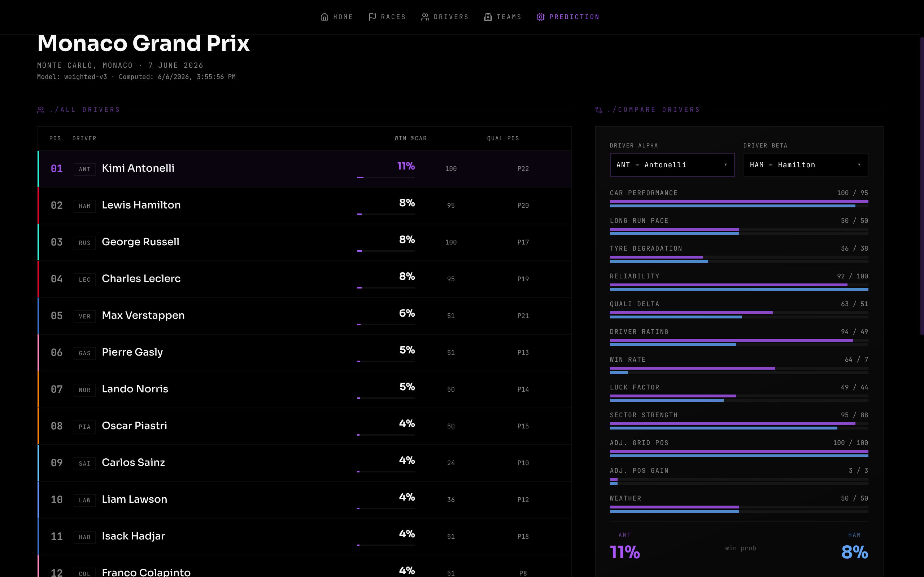
Task: Click the Prediction chip icon
Action: 540,17
